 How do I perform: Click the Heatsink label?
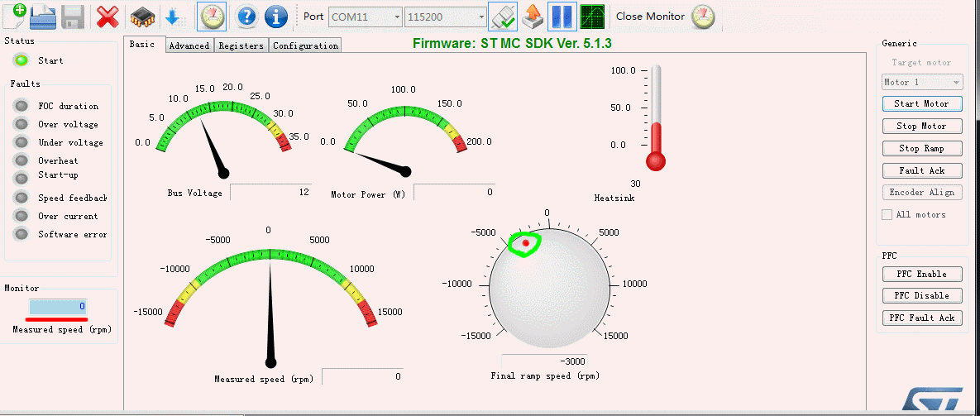[614, 198]
